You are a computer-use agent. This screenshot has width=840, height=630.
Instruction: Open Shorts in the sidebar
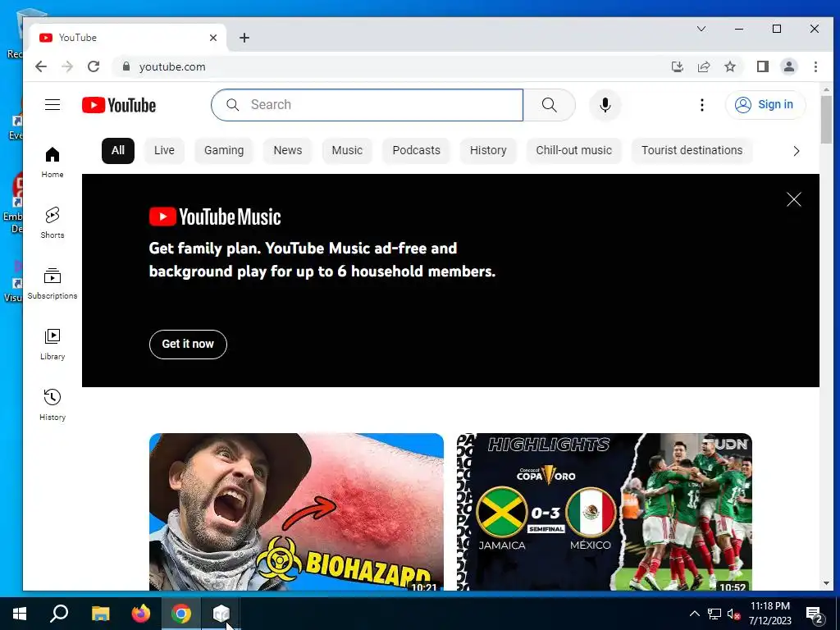pyautogui.click(x=52, y=223)
